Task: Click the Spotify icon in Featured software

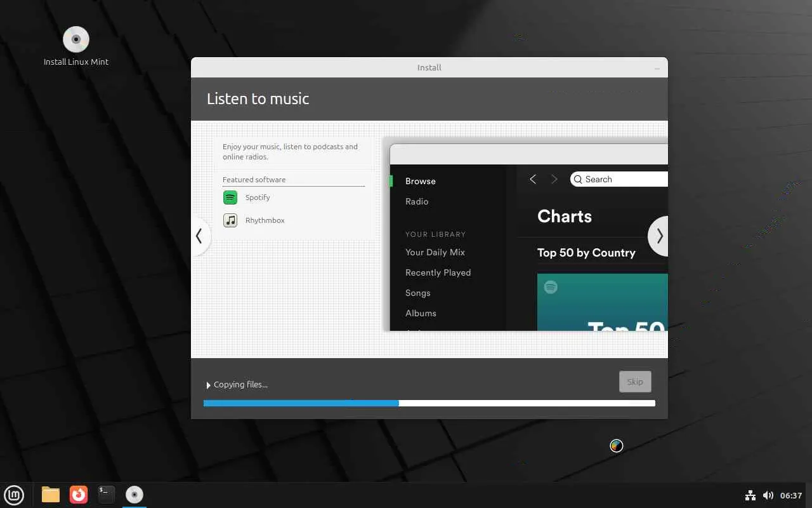Action: [230, 197]
